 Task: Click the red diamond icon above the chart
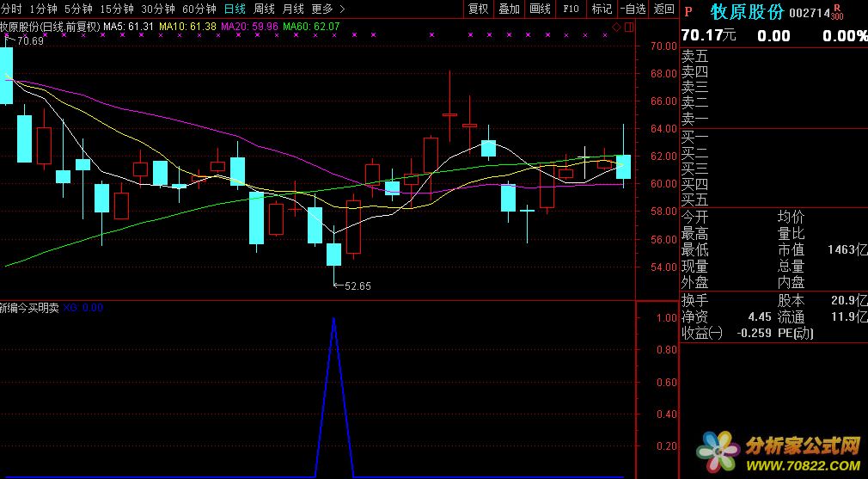617,27
